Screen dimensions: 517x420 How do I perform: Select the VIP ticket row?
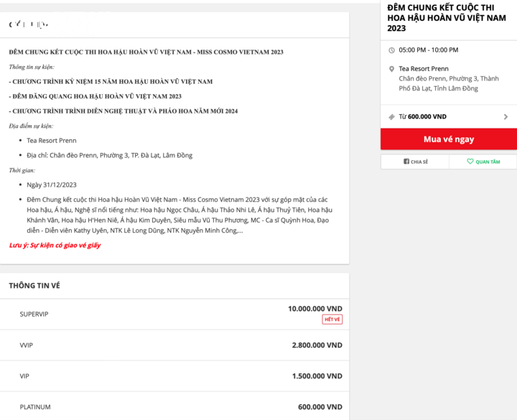click(174, 376)
